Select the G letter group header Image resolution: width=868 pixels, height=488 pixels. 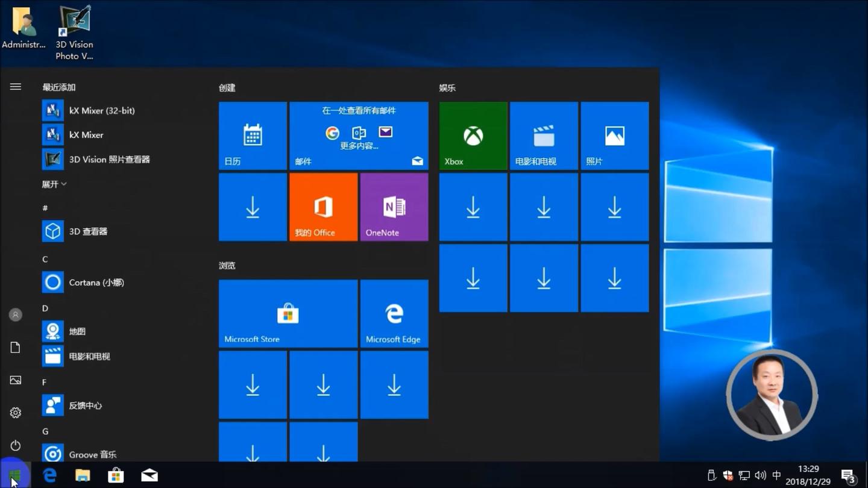45,431
